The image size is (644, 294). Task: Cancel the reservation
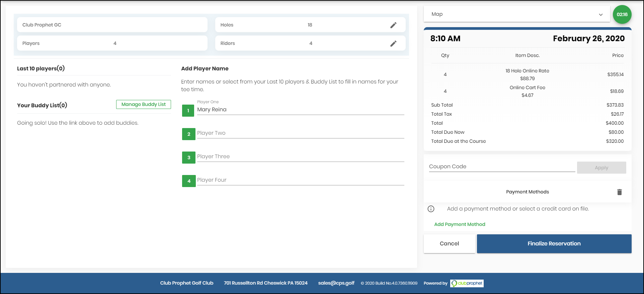click(x=449, y=244)
